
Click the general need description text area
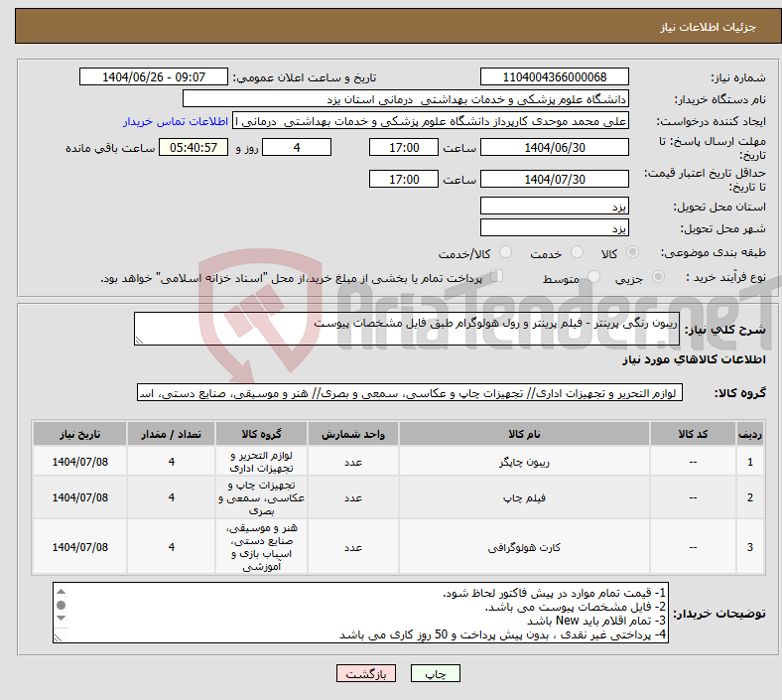tap(407, 329)
